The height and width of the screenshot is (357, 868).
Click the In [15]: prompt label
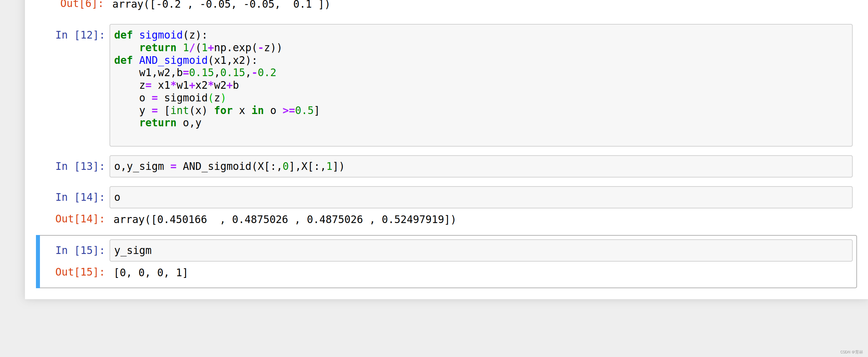(x=80, y=250)
